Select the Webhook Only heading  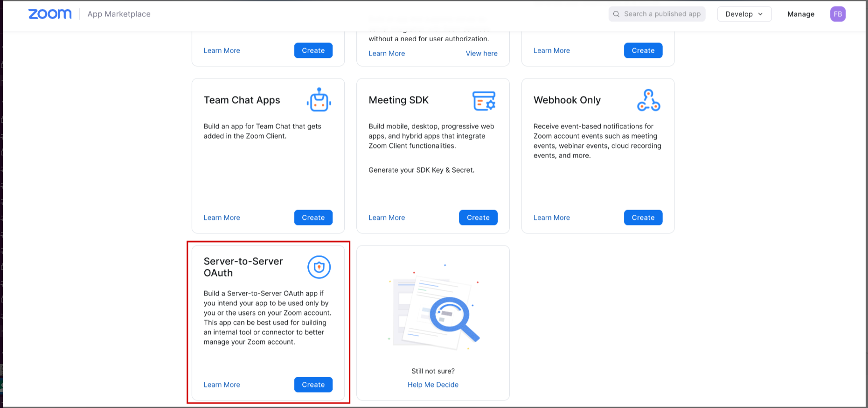567,100
